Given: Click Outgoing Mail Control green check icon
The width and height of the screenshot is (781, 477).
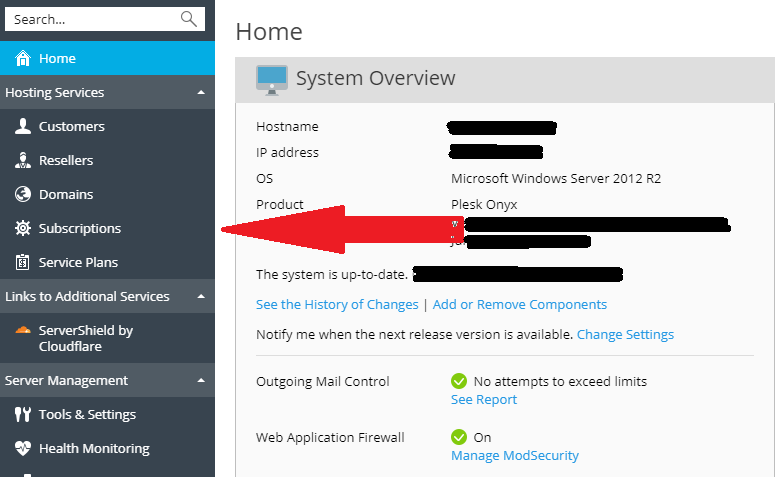Looking at the screenshot, I should click(x=459, y=381).
